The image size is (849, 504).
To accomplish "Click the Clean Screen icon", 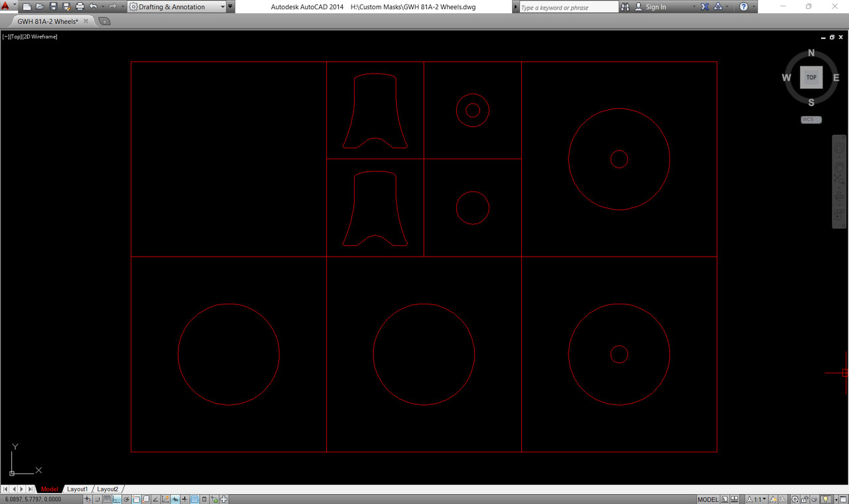I will [x=843, y=499].
